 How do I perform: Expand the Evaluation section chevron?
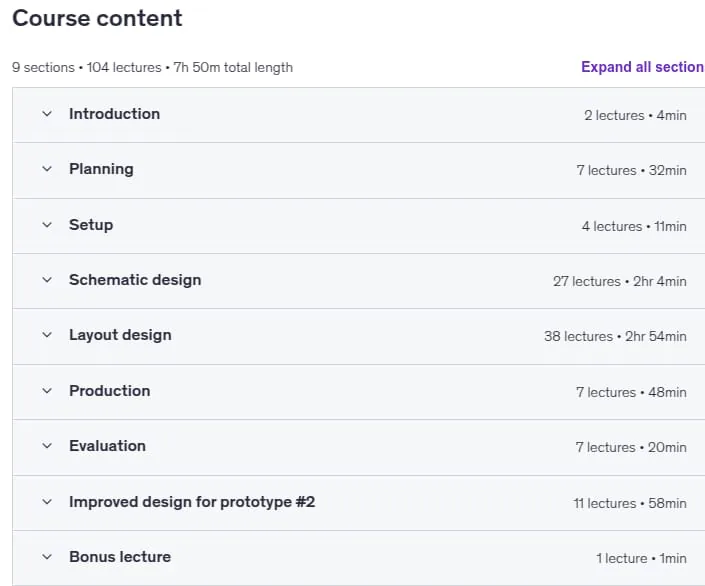(47, 446)
